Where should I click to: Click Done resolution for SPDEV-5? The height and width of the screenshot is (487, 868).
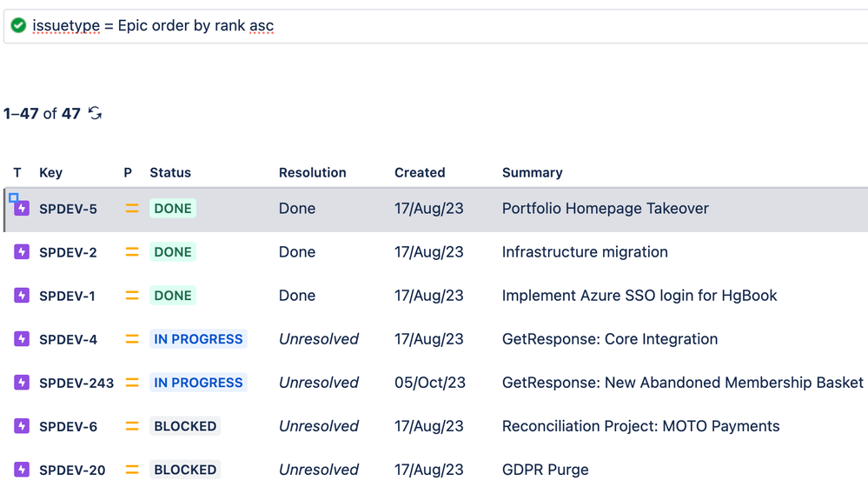point(296,209)
